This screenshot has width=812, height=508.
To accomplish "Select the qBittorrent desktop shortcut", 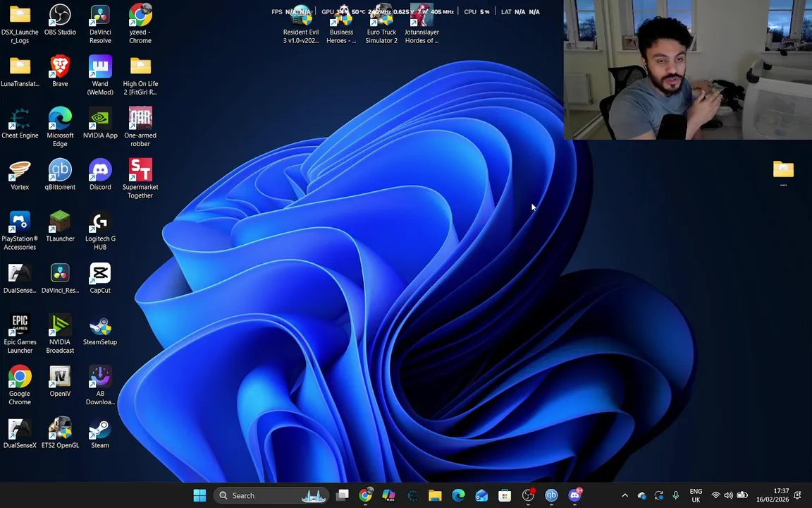I will pos(60,175).
